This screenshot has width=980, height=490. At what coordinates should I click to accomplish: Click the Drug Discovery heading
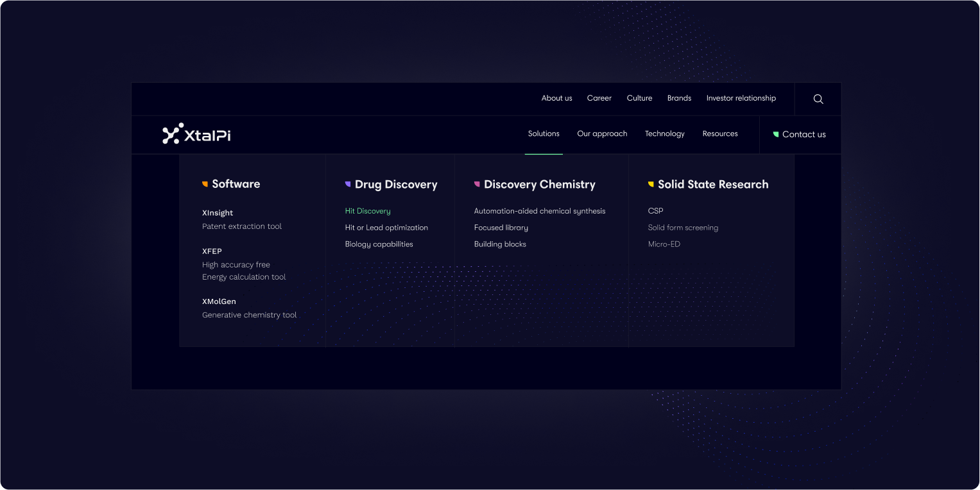[395, 185]
